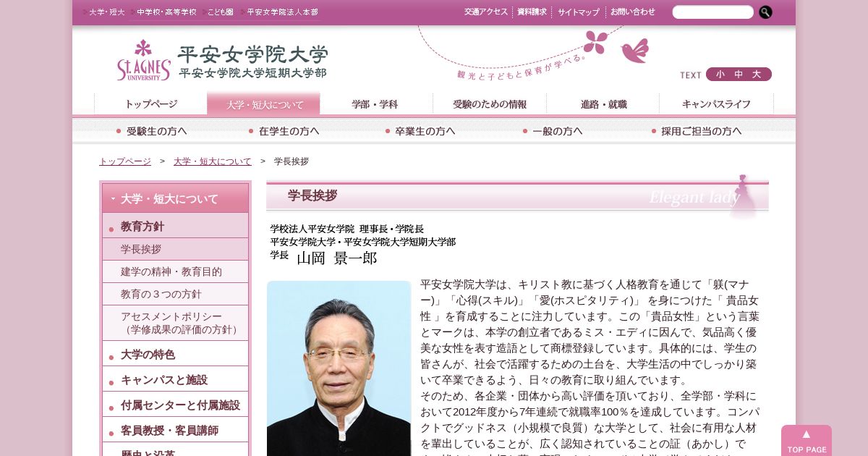
Task: Click the 学長挨拶 page heading
Action: 312,195
